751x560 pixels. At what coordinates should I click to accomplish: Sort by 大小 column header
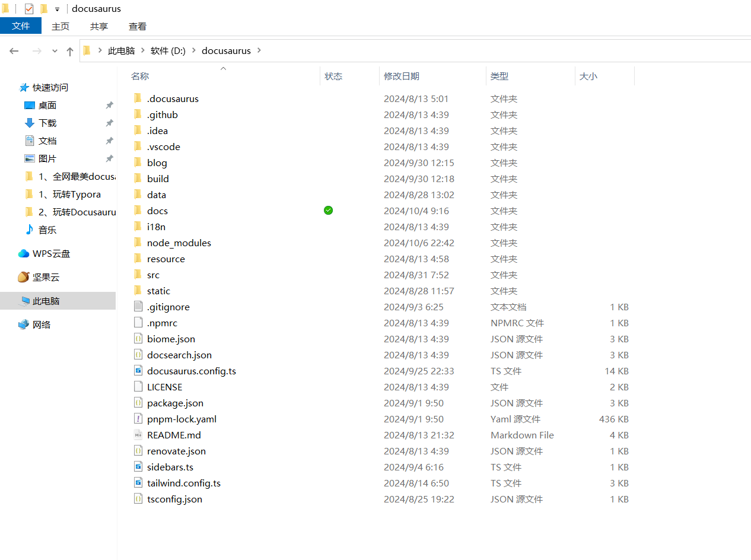coord(588,76)
